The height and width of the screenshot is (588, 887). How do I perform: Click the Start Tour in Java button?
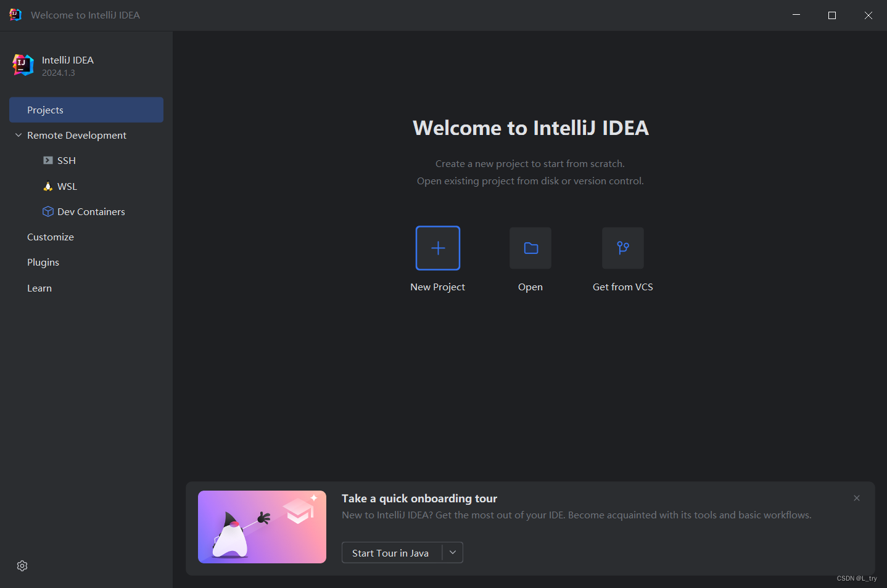pos(391,553)
